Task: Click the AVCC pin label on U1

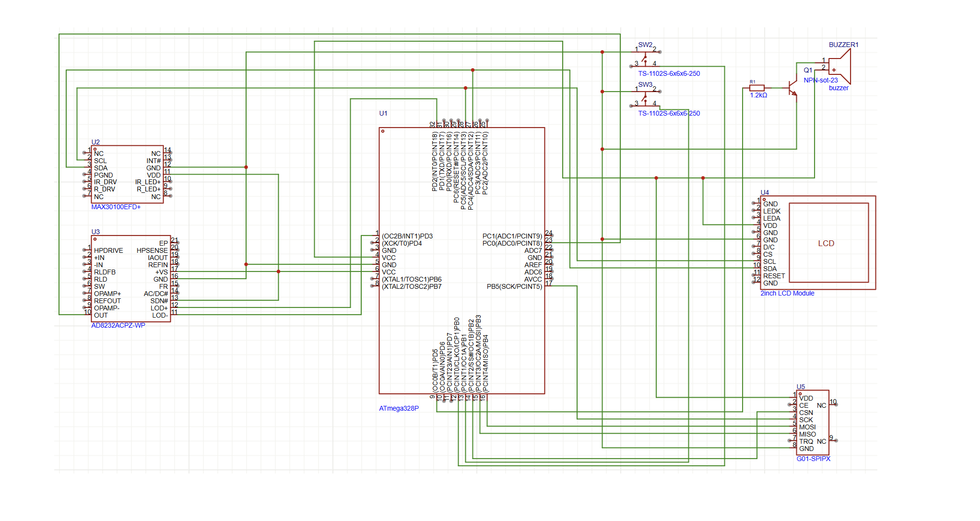Action: (533, 279)
